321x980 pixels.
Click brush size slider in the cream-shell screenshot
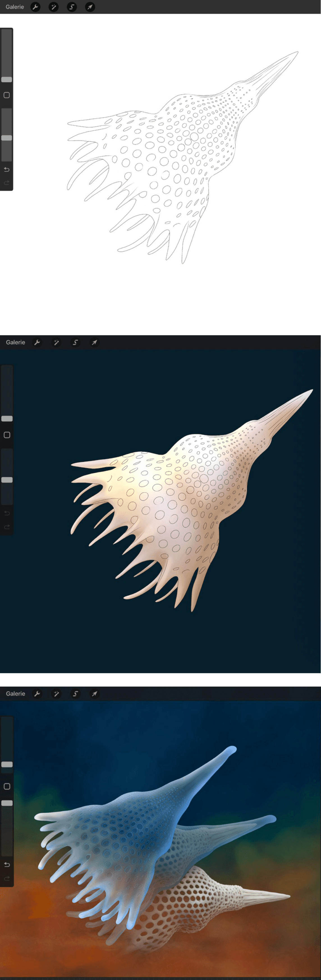click(7, 394)
